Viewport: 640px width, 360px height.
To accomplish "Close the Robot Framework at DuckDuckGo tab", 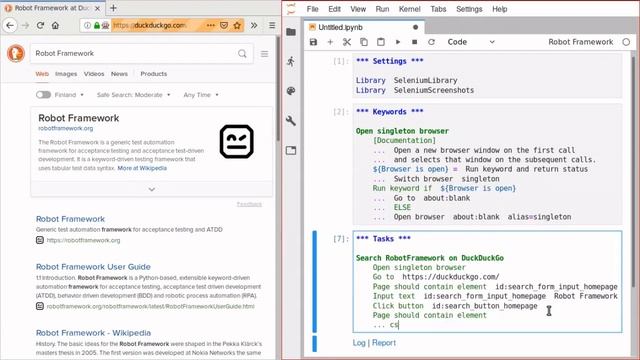I will click(97, 8).
